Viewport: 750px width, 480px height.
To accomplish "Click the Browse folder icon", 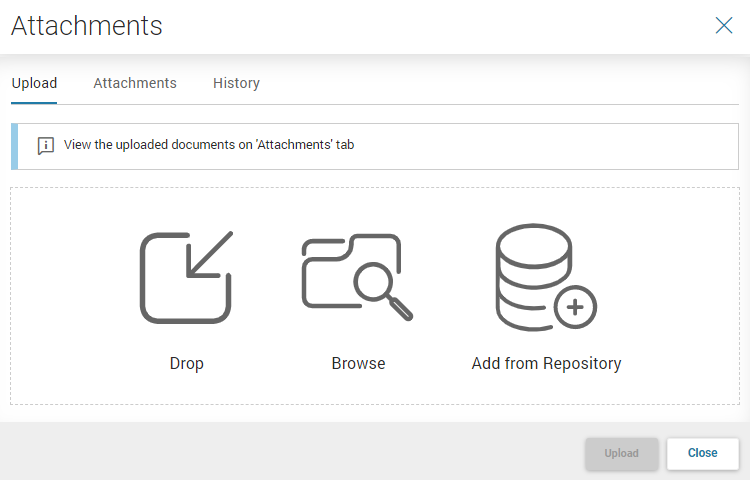I will 357,277.
